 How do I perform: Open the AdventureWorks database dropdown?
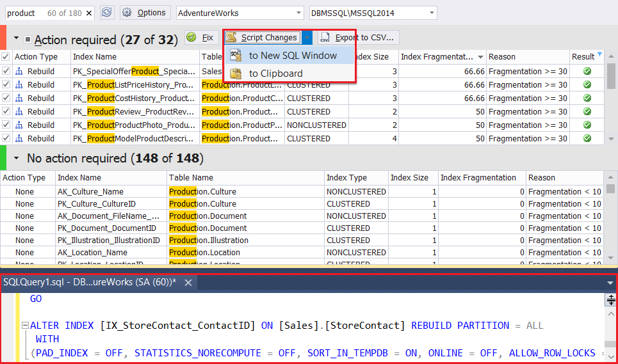tap(299, 13)
